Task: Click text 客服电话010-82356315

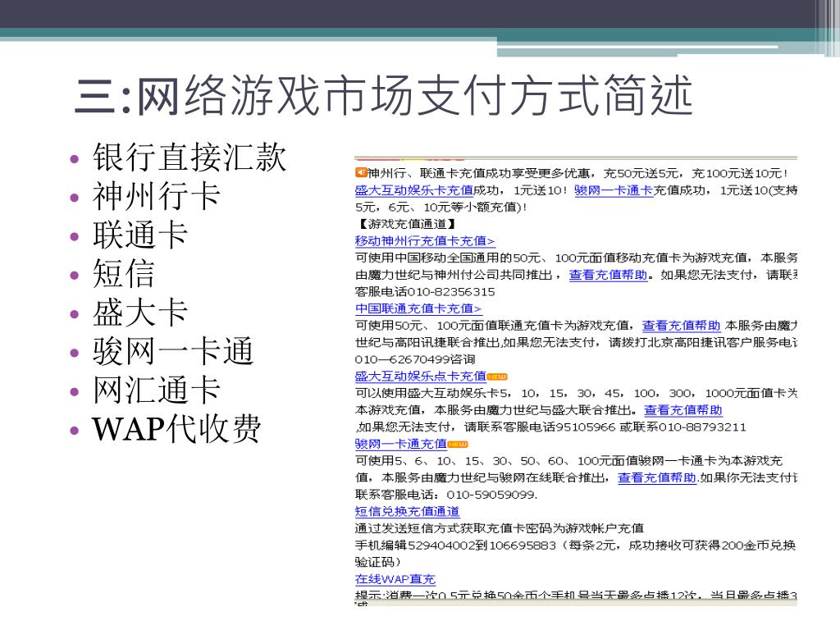Action: (425, 292)
